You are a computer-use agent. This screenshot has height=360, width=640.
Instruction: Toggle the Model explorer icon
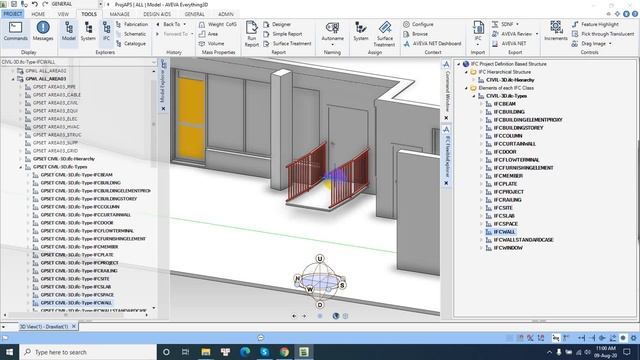[69, 31]
